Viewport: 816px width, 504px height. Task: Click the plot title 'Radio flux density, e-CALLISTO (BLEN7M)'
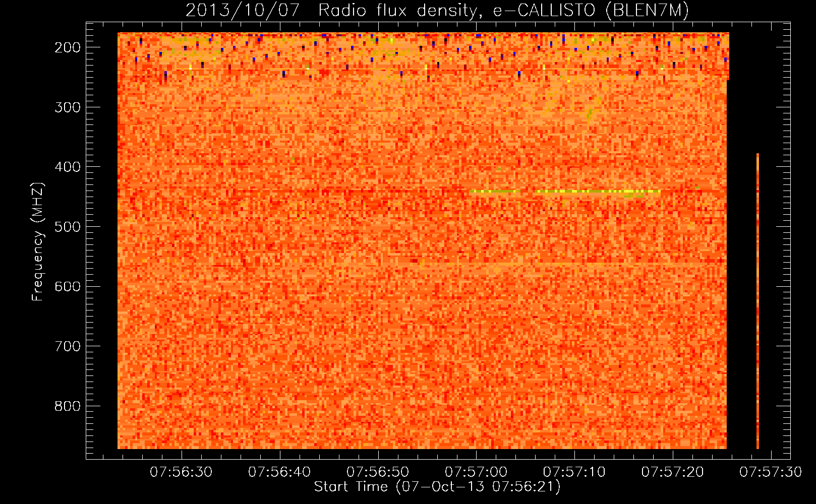(x=503, y=11)
